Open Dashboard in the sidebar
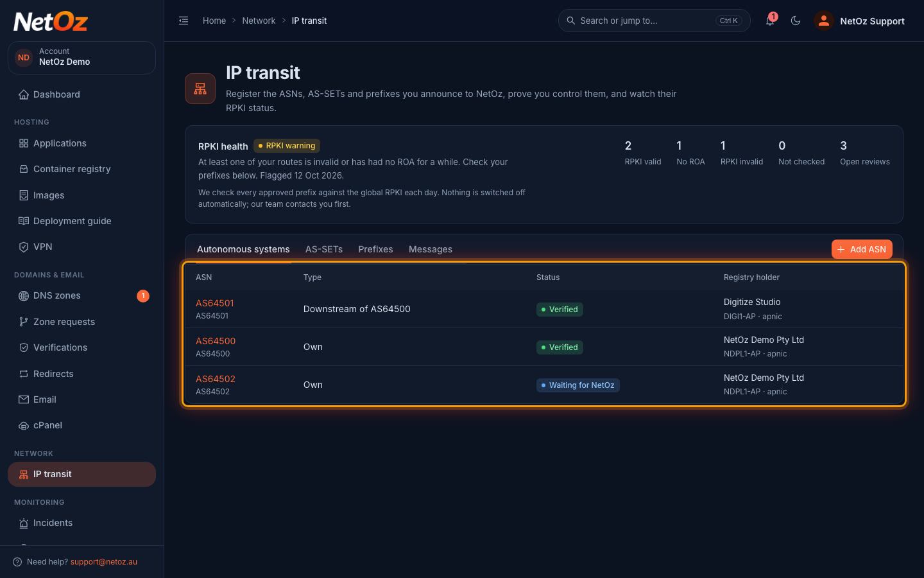Screen dimensions: 924x578 (81, 94)
